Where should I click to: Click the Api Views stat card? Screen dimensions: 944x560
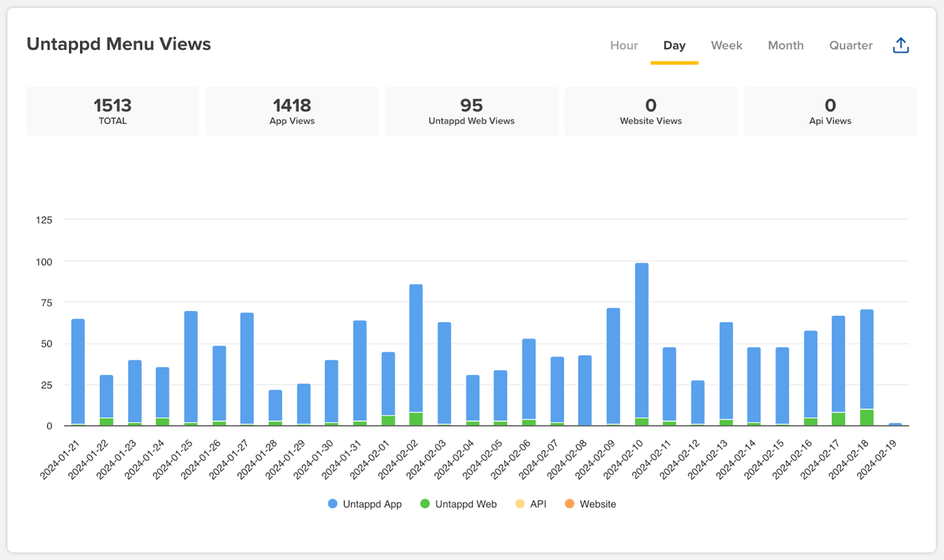[x=830, y=111]
